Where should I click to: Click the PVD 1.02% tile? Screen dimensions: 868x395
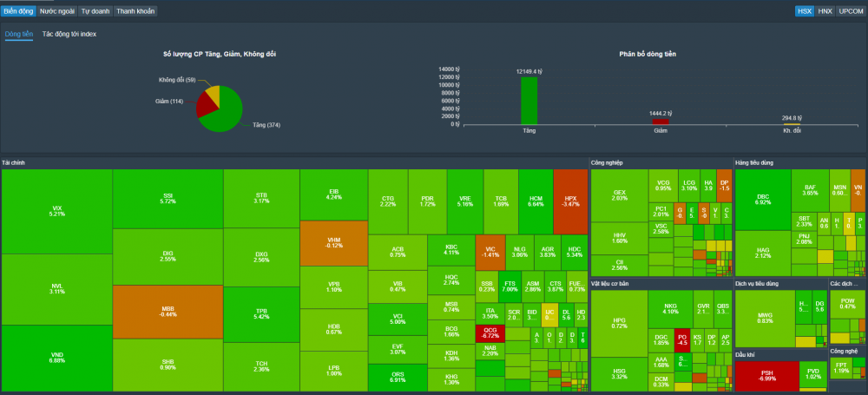point(812,374)
